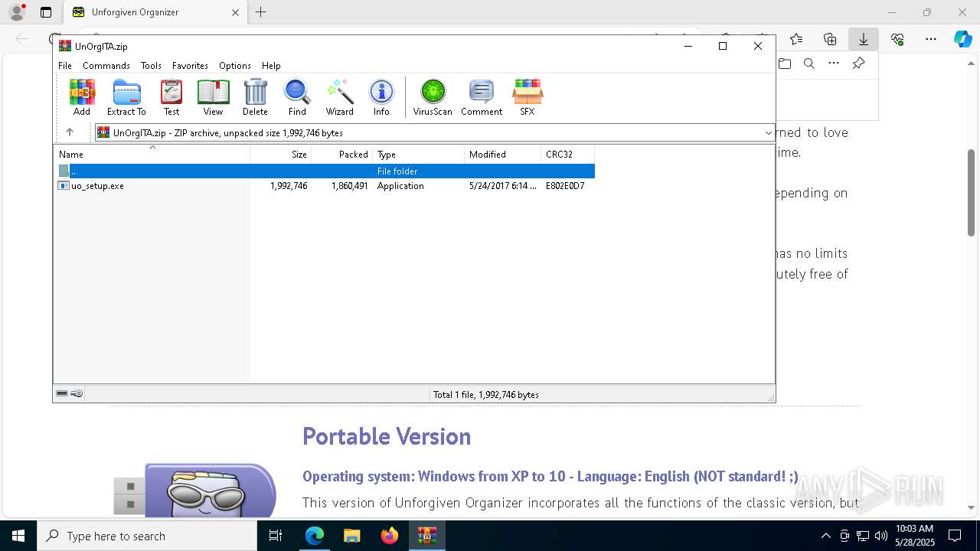Viewport: 980px width, 551px height.
Task: Open Firefox from taskbar
Action: [390, 536]
